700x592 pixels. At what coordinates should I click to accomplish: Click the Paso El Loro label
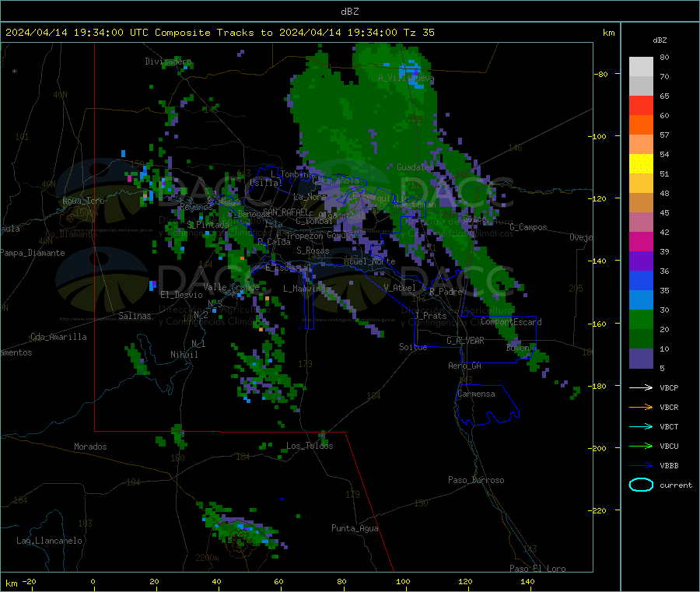pyautogui.click(x=537, y=569)
